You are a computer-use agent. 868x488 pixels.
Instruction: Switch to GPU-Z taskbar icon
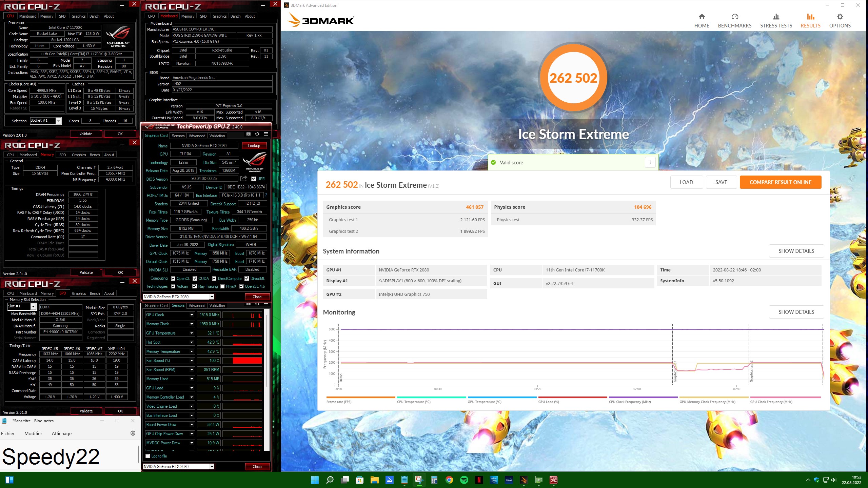pyautogui.click(x=539, y=480)
